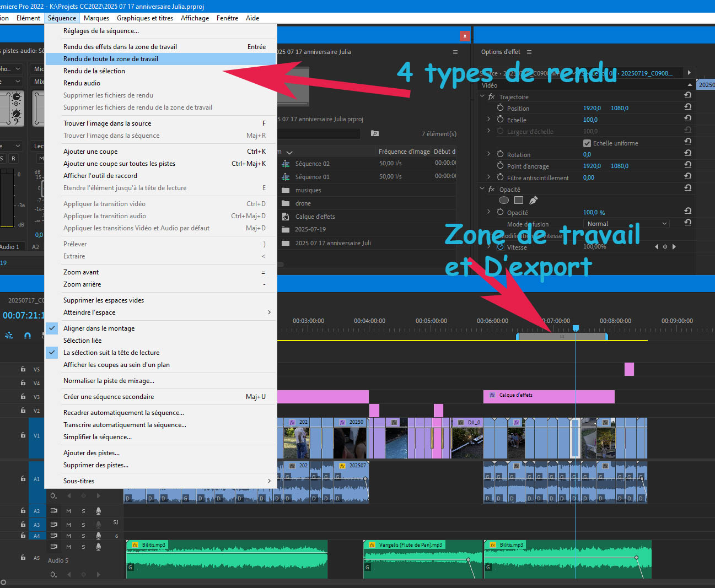Reset the Rotation parameter
715x588 pixels.
[x=687, y=154]
